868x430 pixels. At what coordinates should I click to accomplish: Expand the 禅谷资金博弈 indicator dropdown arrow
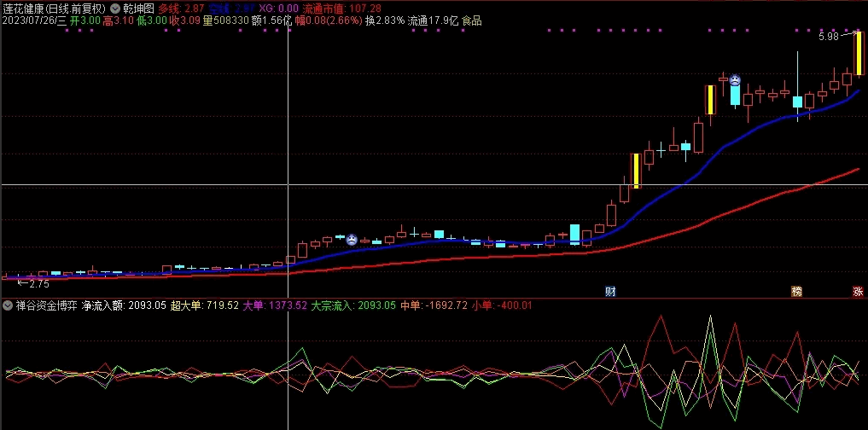coord(8,305)
